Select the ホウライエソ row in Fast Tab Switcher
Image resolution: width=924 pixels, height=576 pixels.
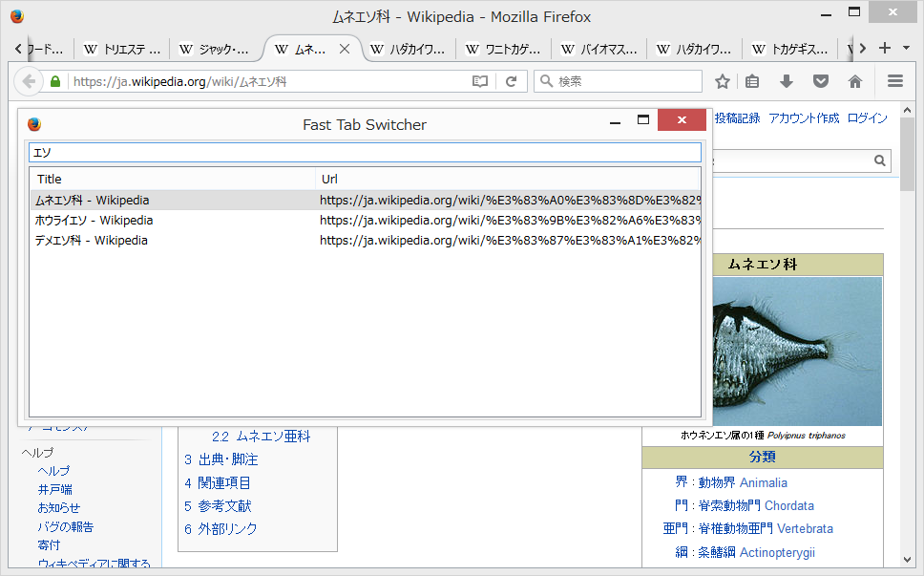coord(191,220)
